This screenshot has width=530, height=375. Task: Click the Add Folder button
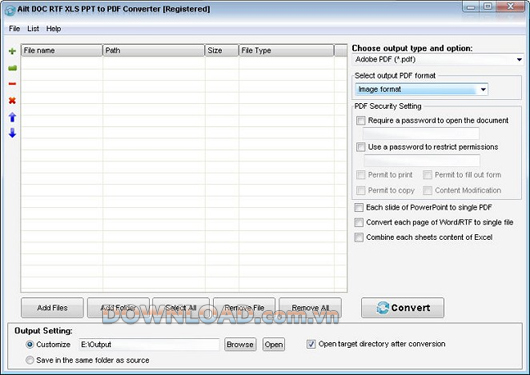coord(118,308)
